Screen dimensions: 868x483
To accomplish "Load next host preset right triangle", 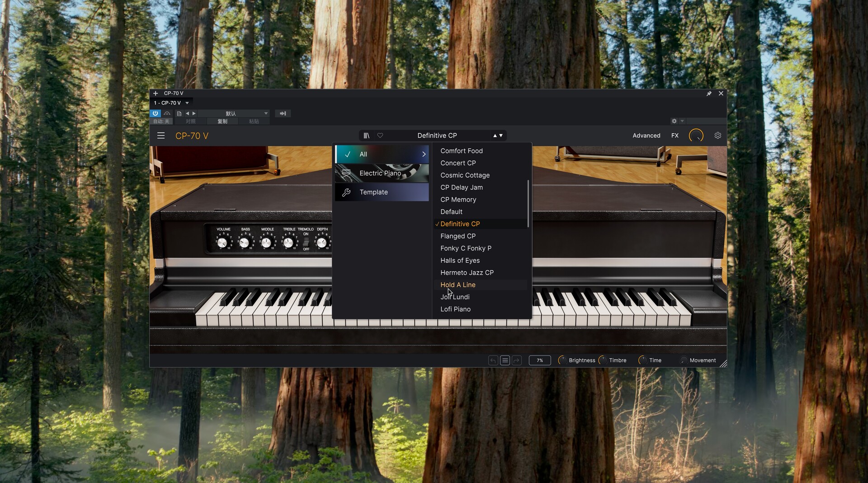I will coord(194,114).
